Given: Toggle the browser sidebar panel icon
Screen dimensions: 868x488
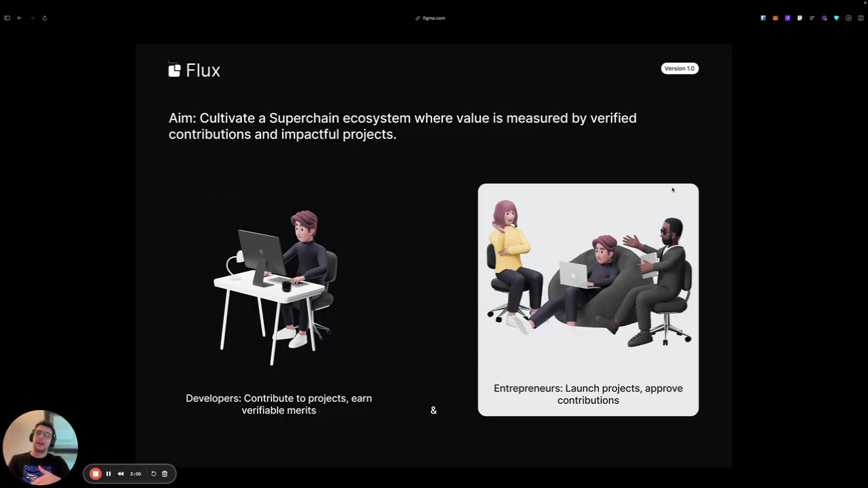Looking at the screenshot, I should 7,18.
